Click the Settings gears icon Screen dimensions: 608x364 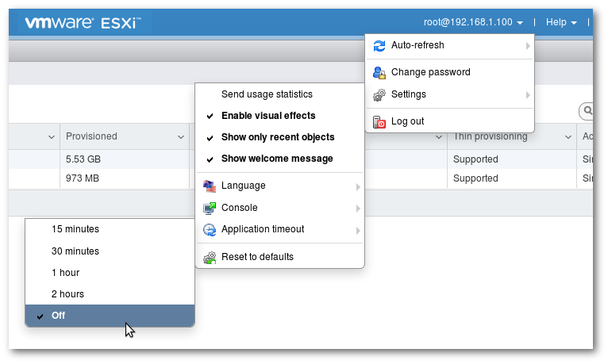379,94
